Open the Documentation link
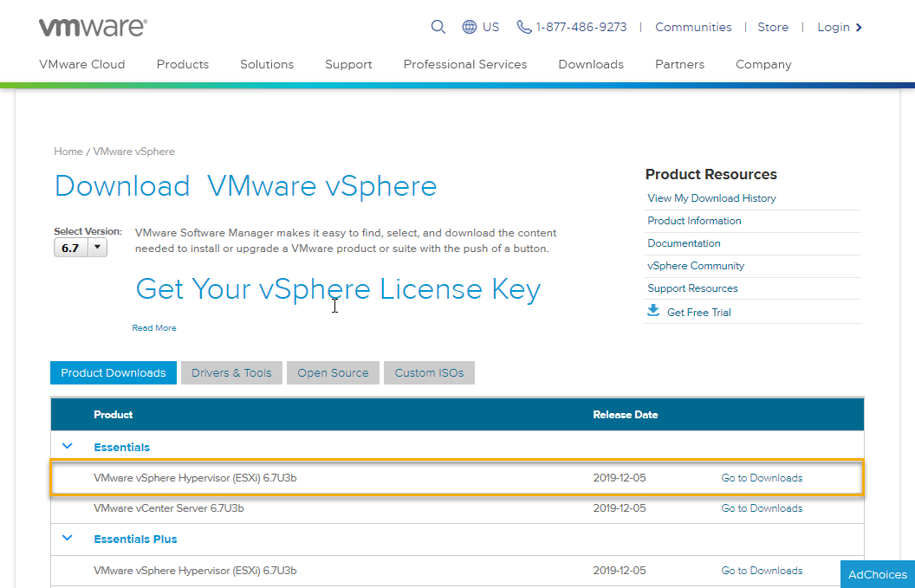Screen dimensions: 915x588 tap(684, 243)
